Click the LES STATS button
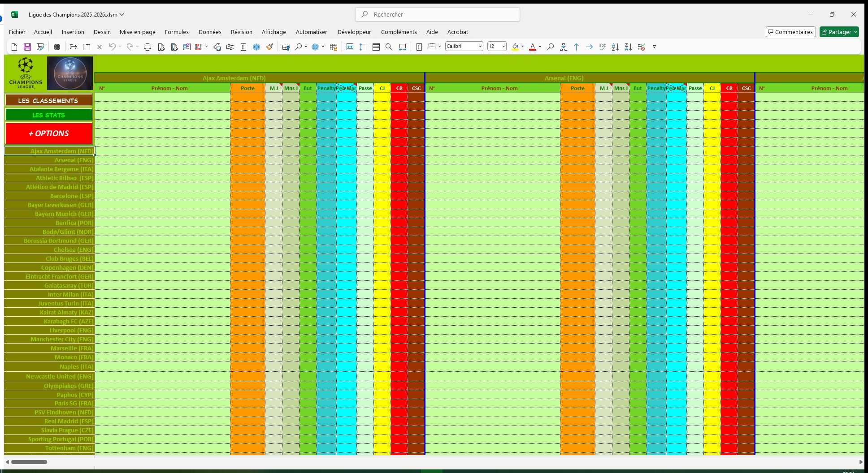Screen dimensions: 868x473 point(49,115)
